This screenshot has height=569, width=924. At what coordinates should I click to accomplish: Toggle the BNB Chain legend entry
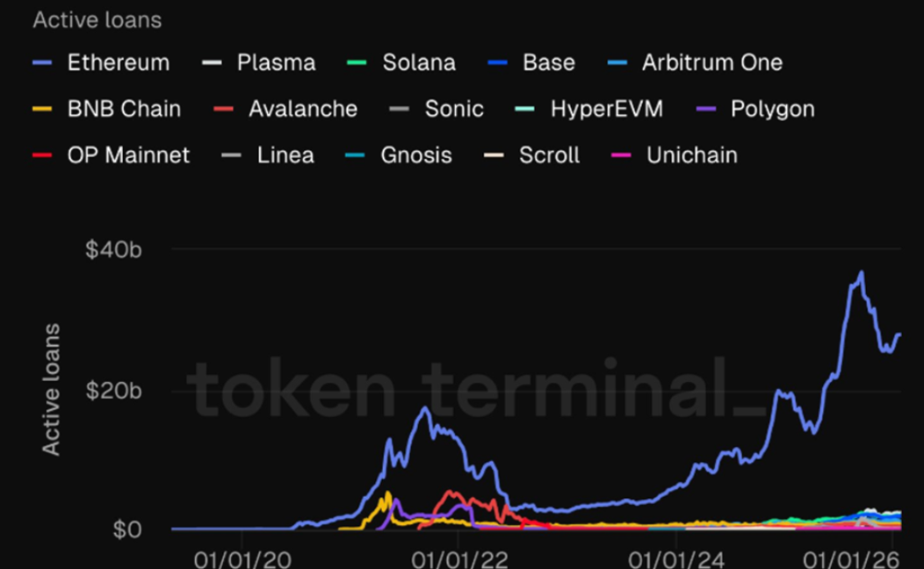coord(123,110)
